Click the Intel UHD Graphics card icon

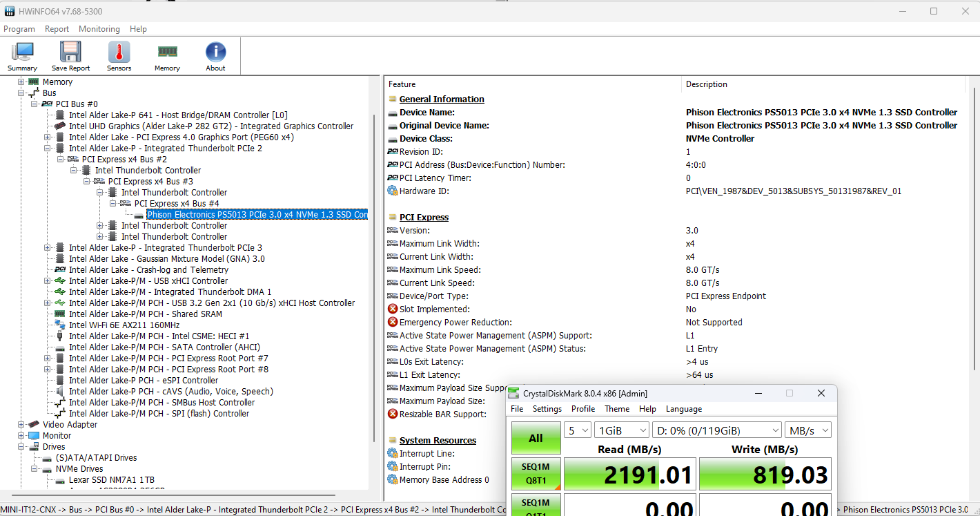[x=60, y=126]
